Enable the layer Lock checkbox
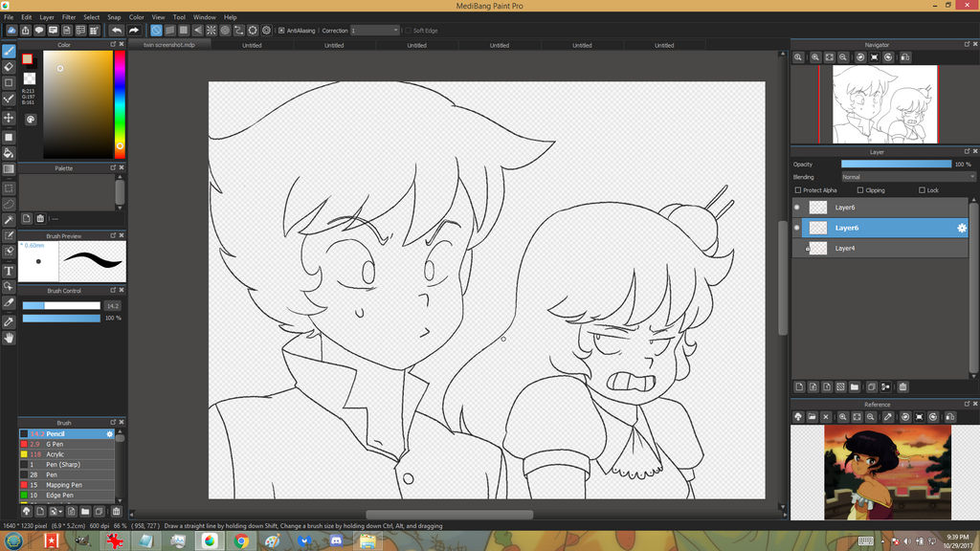This screenshot has width=980, height=551. pos(922,190)
